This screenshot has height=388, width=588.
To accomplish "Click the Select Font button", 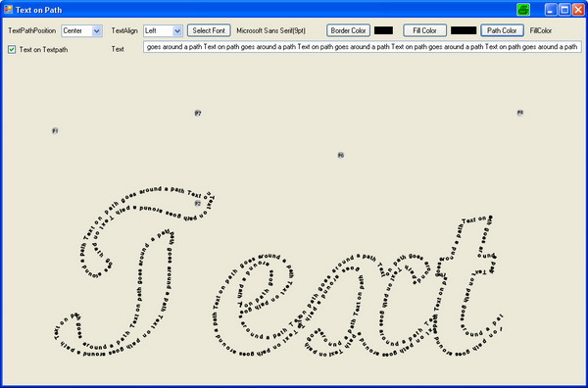I will [209, 30].
